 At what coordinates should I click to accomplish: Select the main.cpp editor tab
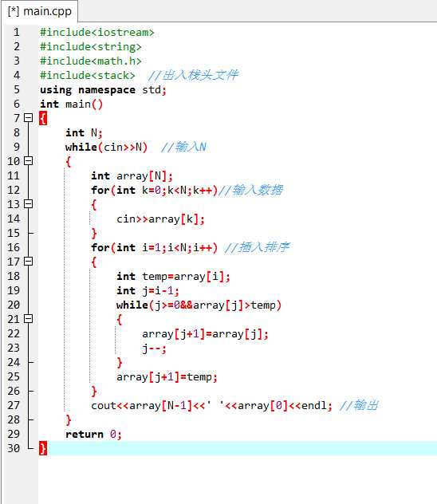tap(40, 12)
